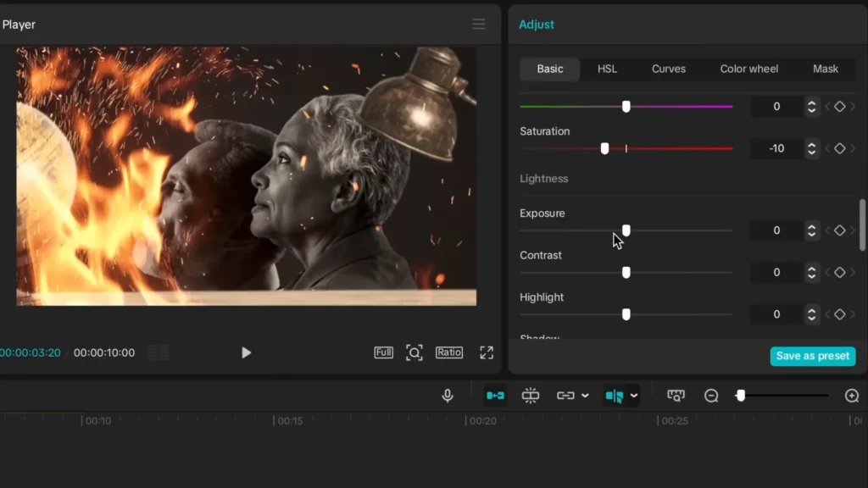Viewport: 868px width, 488px height.
Task: Go to next Exposure keyframe arrow
Action: point(853,230)
